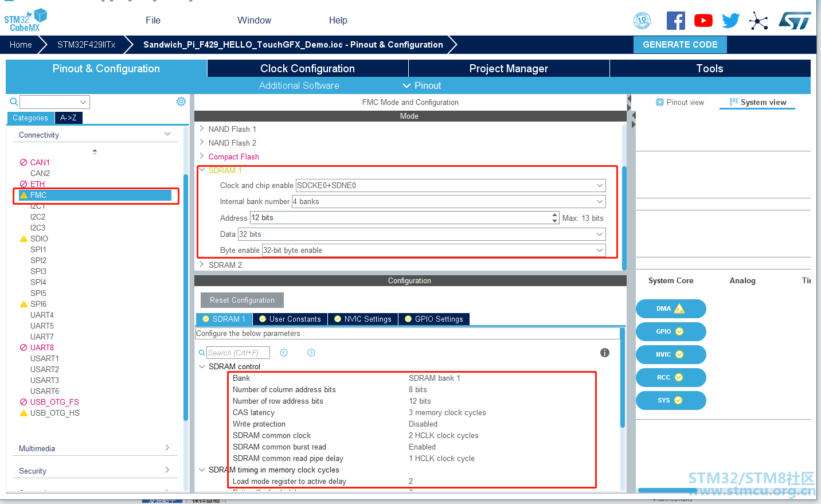Click the USB_OTG_HS warning triangle icon
Viewport: 821px width, 504px height.
pos(24,413)
